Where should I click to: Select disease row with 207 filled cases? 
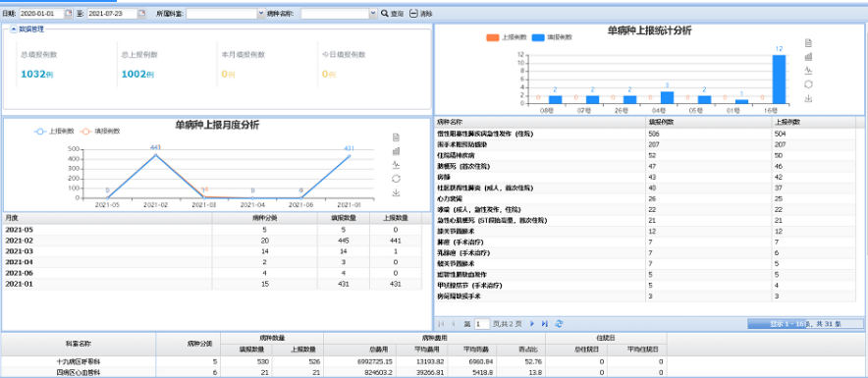tap(645, 144)
